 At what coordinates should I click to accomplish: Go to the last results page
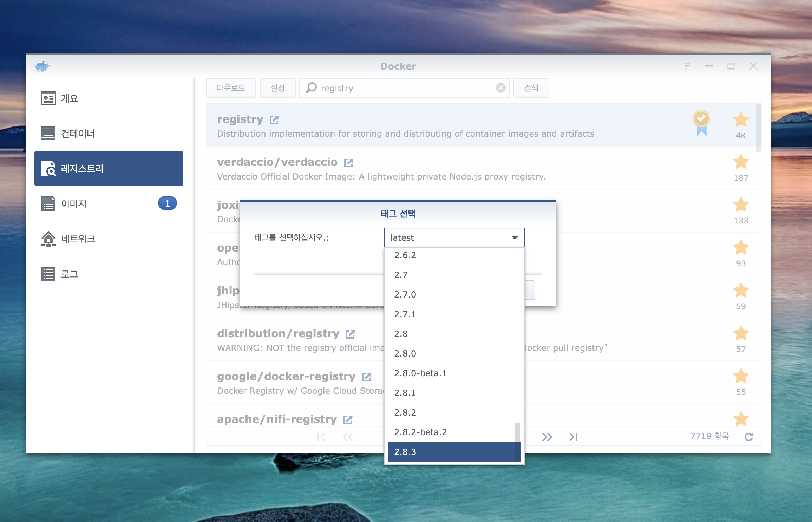pyautogui.click(x=574, y=437)
